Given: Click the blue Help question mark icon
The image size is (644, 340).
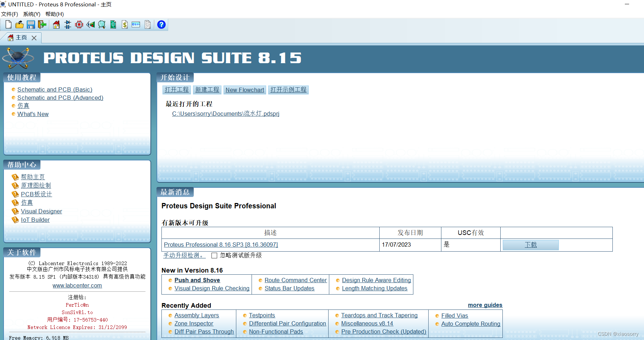Looking at the screenshot, I should (161, 24).
